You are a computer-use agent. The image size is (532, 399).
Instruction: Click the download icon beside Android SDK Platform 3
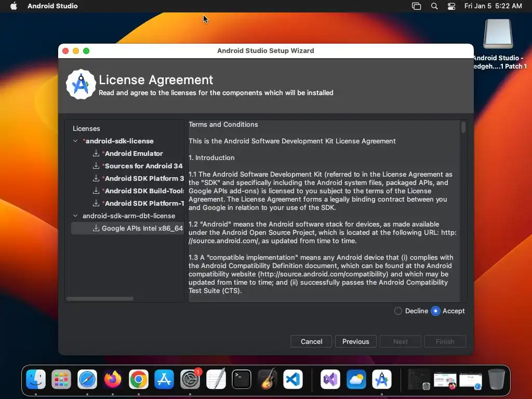[96, 179]
